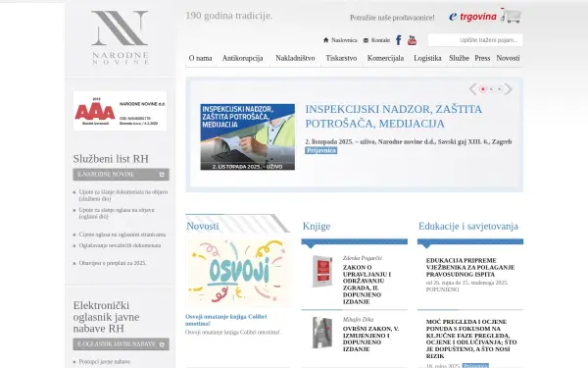The height and width of the screenshot is (368, 588).
Task: Select the second slider dot
Action: tap(491, 89)
